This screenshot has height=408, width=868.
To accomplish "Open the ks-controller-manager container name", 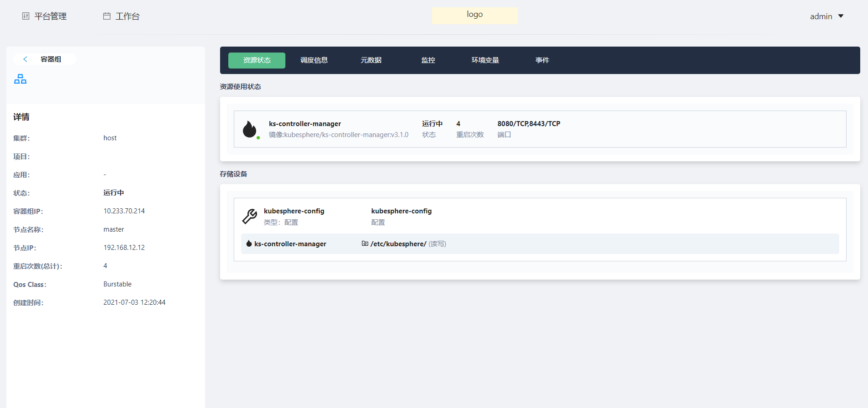I will click(305, 124).
